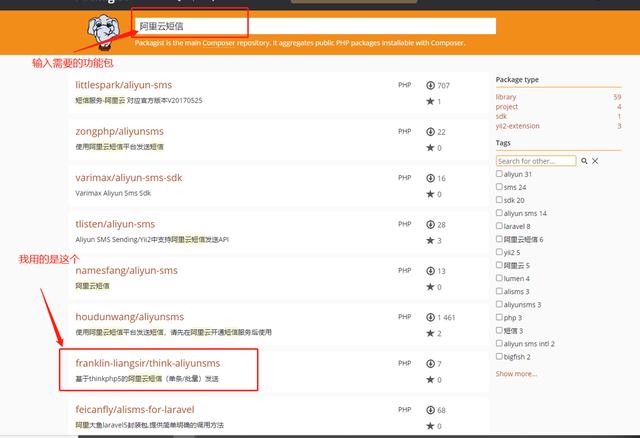Image resolution: width=640 pixels, height=438 pixels.
Task: Click download icon for houdunwang/aliyunsms
Action: (430, 317)
